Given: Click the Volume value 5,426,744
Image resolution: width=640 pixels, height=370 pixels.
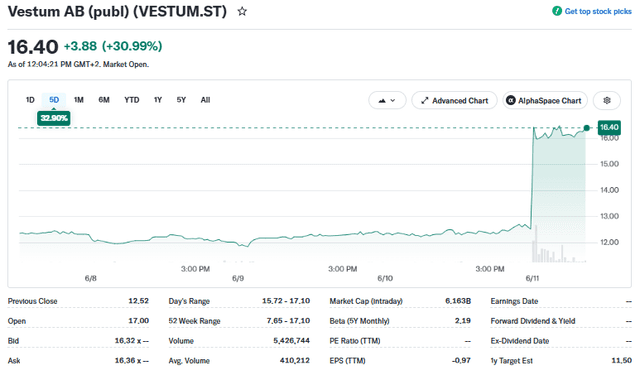Looking at the screenshot, I should [x=291, y=341].
